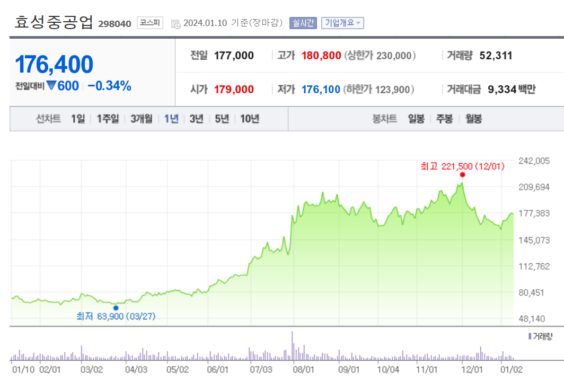
Task: Click the 48,140 y-axis label
Action: pyautogui.click(x=532, y=319)
